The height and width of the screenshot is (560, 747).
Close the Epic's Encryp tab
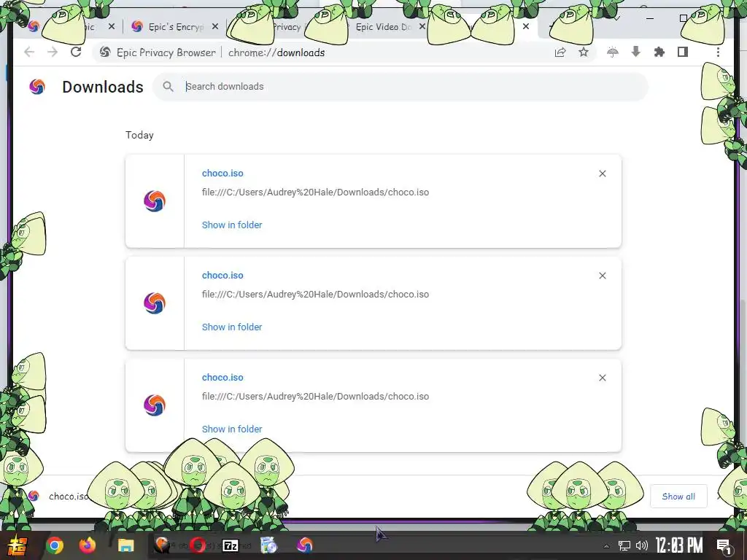[215, 27]
